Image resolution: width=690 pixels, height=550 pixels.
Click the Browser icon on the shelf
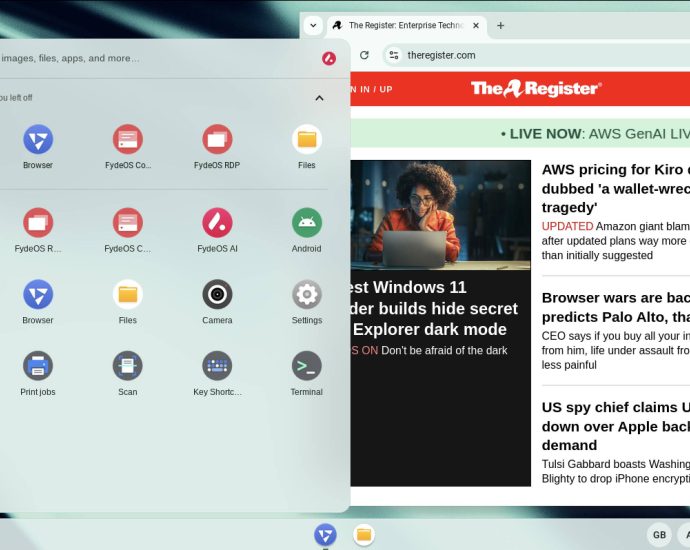[x=325, y=535]
